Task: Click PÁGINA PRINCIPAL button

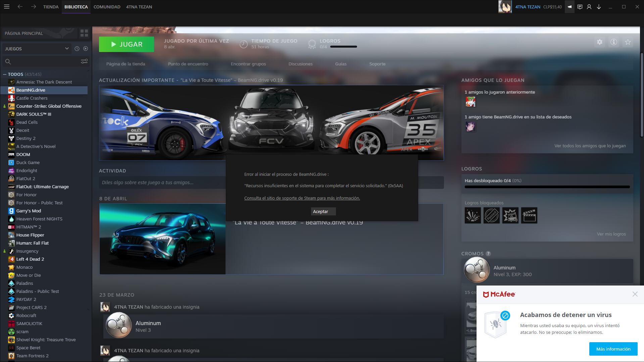Action: [40, 33]
